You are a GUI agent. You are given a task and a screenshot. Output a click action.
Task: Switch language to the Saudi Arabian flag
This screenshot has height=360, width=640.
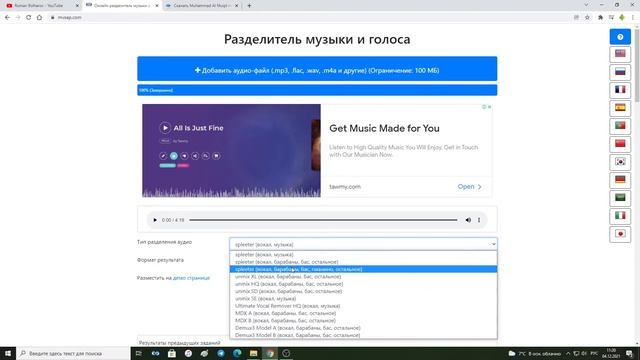[620, 198]
